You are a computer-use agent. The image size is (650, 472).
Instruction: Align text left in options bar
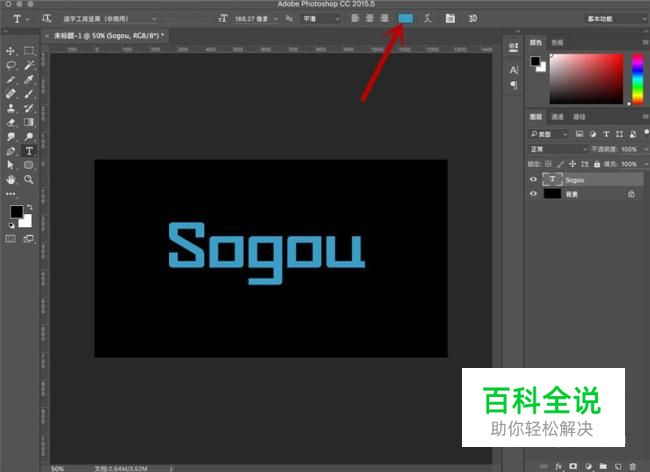[355, 18]
